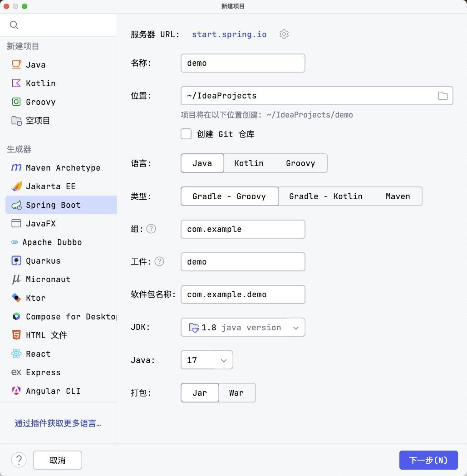The height and width of the screenshot is (476, 467).
Task: Click the search magnifier icon
Action: tap(14, 25)
